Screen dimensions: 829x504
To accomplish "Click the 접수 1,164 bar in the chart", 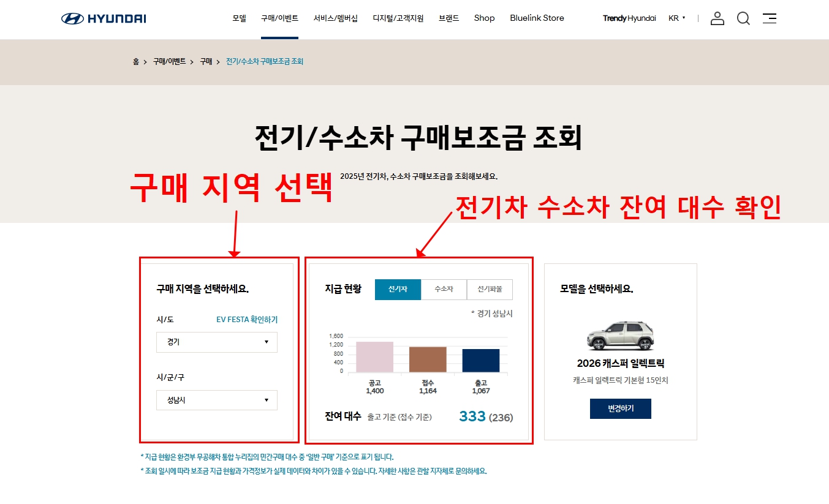I will (x=428, y=359).
